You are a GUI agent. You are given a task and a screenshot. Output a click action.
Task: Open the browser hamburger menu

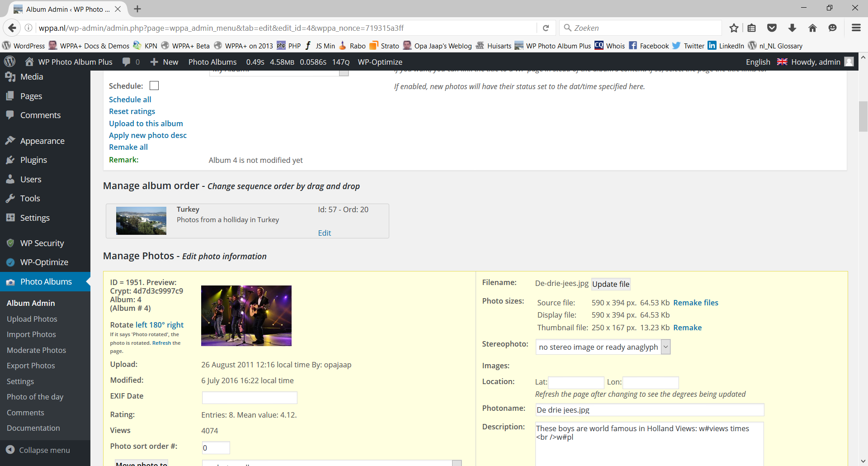click(856, 28)
